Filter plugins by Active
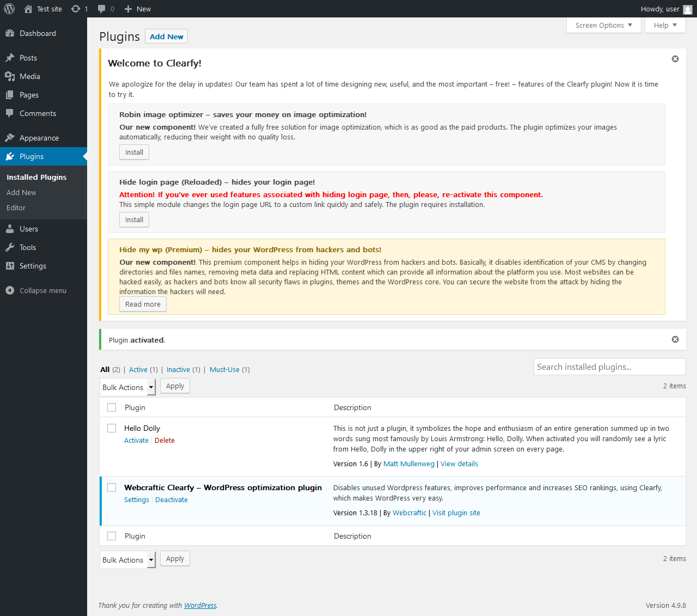This screenshot has width=697, height=616. click(138, 369)
